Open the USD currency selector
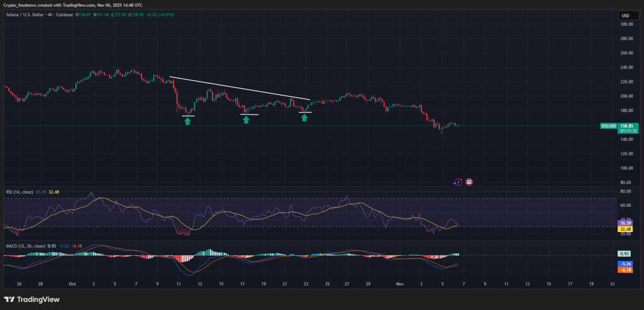644x310 pixels. point(625,16)
